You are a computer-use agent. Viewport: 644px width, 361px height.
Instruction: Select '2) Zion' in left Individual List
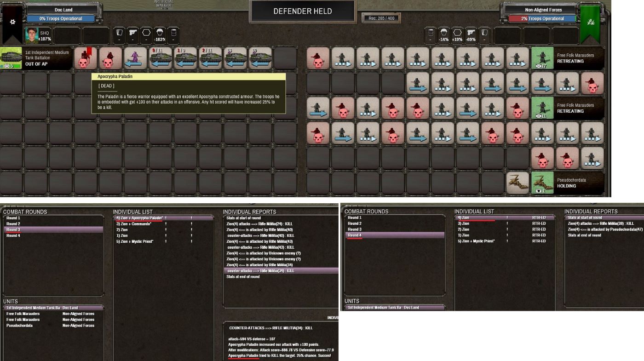pyautogui.click(x=164, y=229)
